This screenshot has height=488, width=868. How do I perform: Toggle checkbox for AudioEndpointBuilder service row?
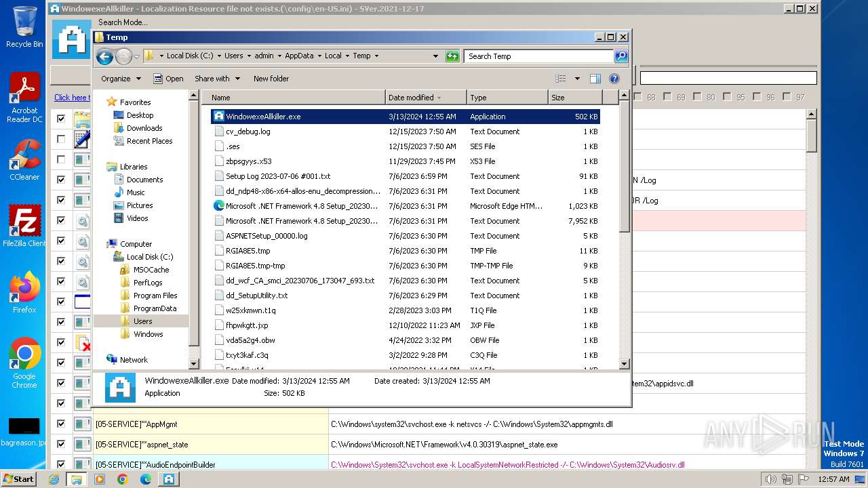61,464
